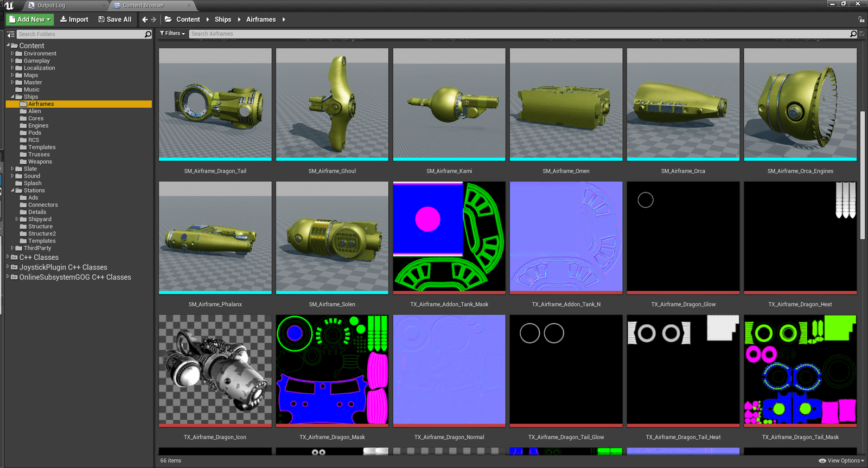Click Airframes breadcrumb
This screenshot has width=868, height=468.
click(261, 20)
